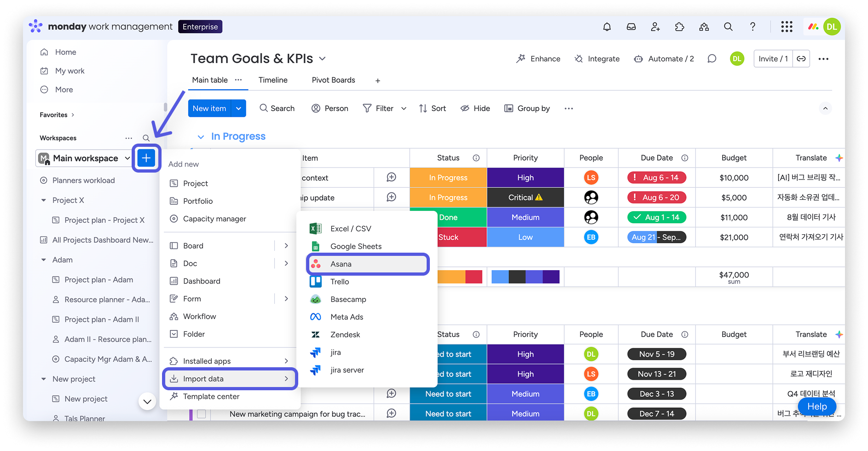Click the LS avatar in the $10,000 row
This screenshot has height=451, width=868.
(591, 178)
